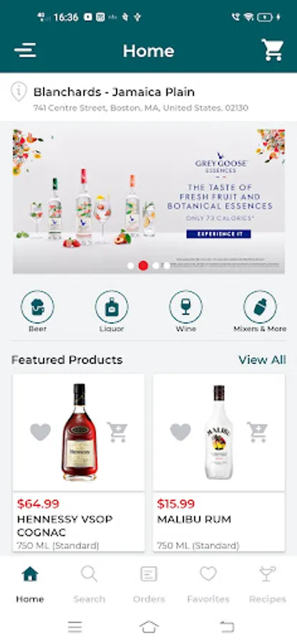
Task: View All featured products
Action: click(262, 360)
